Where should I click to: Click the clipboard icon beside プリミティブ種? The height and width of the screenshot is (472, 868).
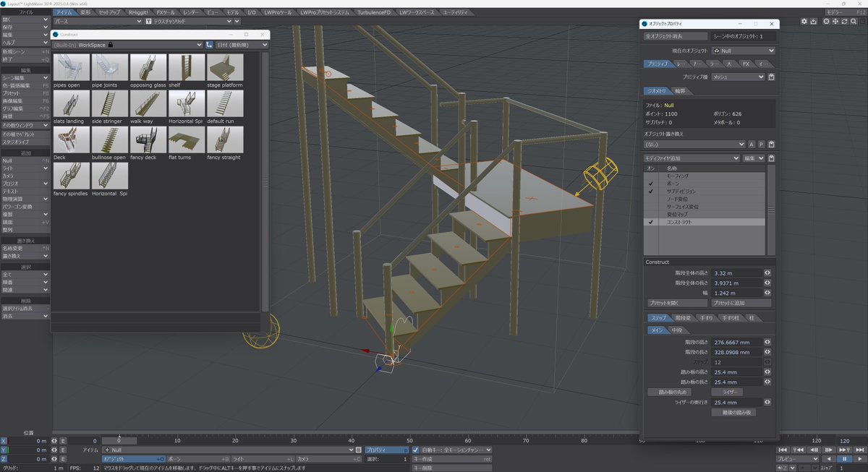(x=771, y=77)
